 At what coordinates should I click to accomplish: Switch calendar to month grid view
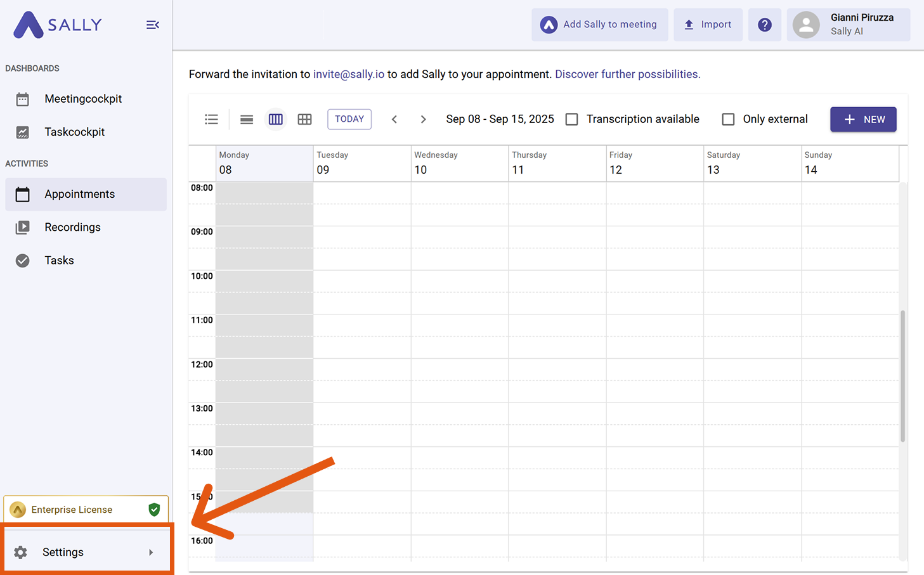pos(304,119)
